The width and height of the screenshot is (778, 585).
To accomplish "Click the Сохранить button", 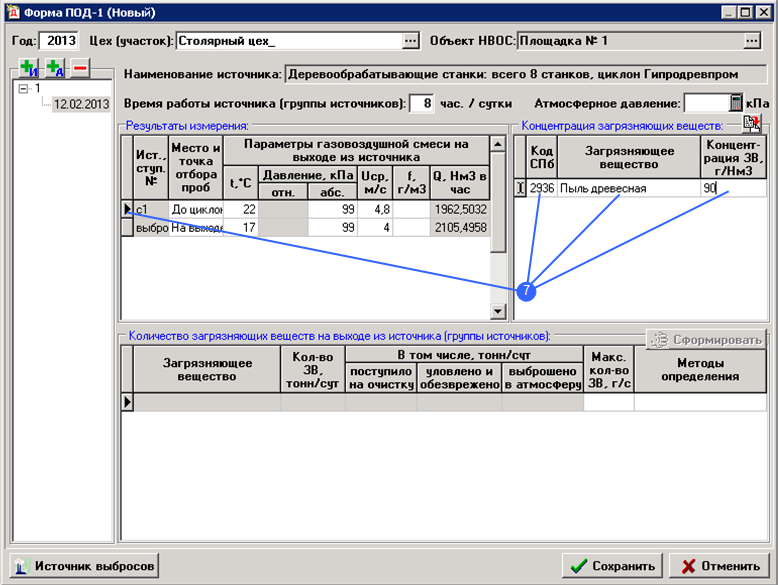I will point(612,566).
